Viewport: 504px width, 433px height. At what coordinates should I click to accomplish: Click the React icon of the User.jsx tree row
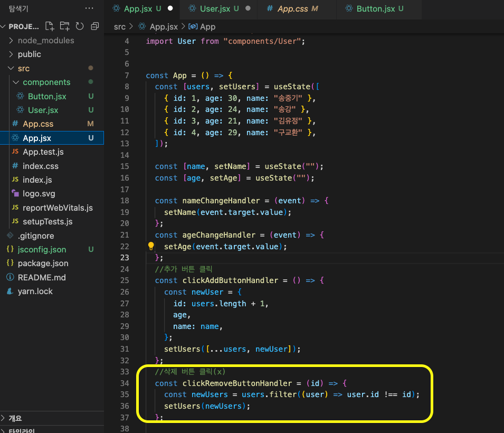point(20,110)
